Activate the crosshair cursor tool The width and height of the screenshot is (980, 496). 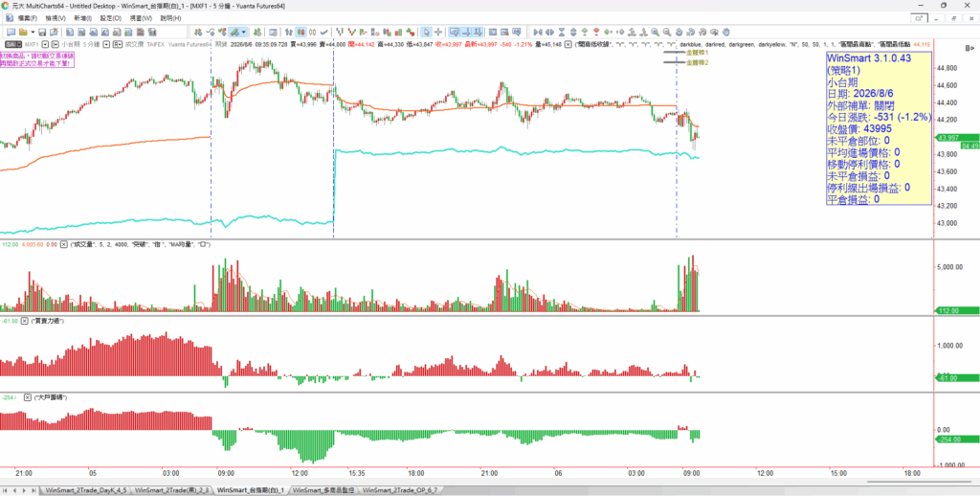point(438,32)
